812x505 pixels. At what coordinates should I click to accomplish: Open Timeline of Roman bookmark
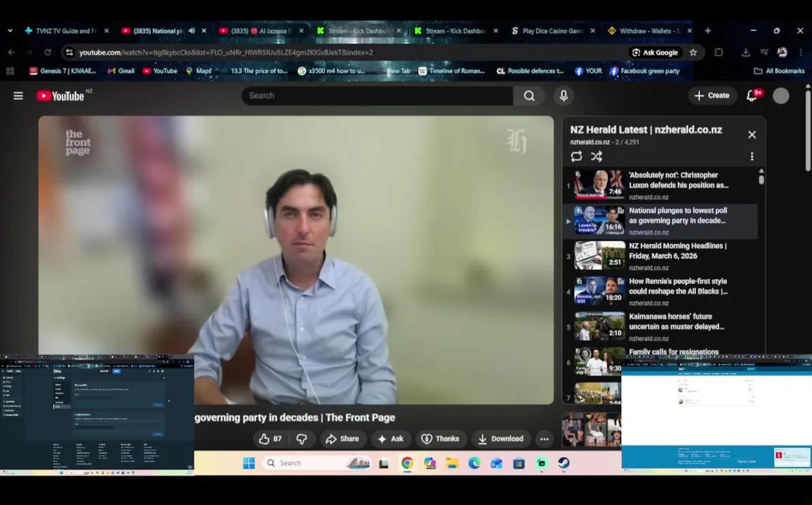point(451,71)
